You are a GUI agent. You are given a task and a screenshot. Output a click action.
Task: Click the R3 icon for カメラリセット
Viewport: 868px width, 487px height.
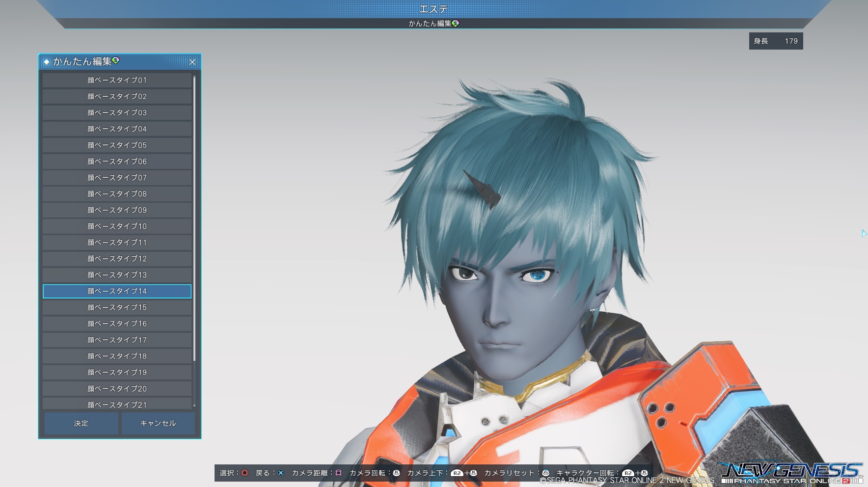545,473
